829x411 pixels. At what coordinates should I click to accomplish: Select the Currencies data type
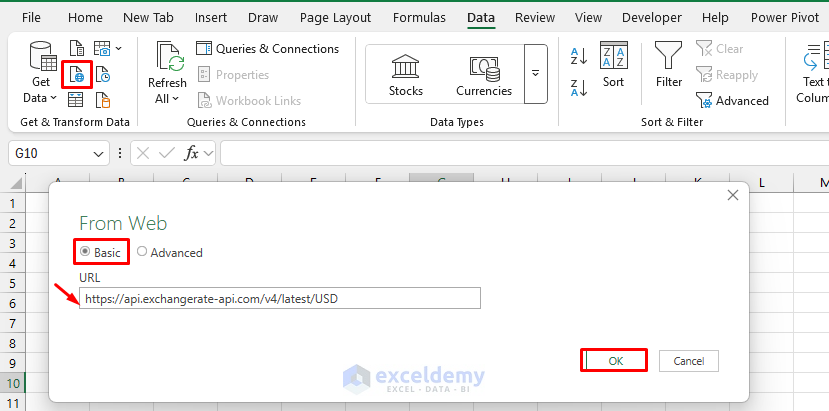pos(484,75)
